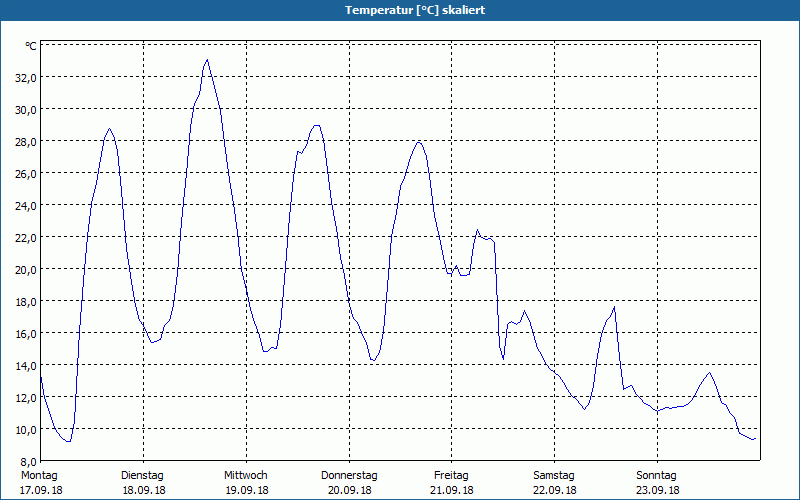Select the Samstag 22.09.18 date label
The height and width of the screenshot is (500, 800).
coord(554,482)
